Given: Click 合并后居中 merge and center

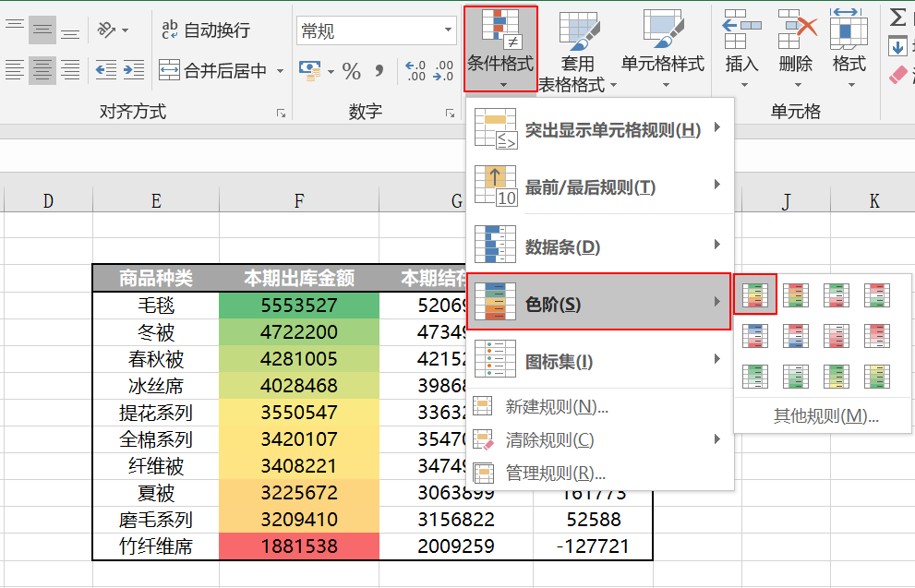Looking at the screenshot, I should [213, 70].
